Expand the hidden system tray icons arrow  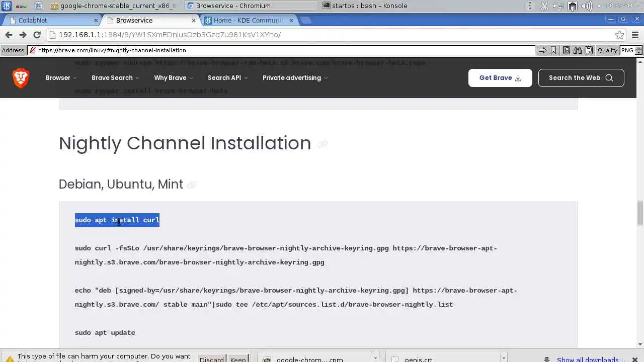pos(599,6)
